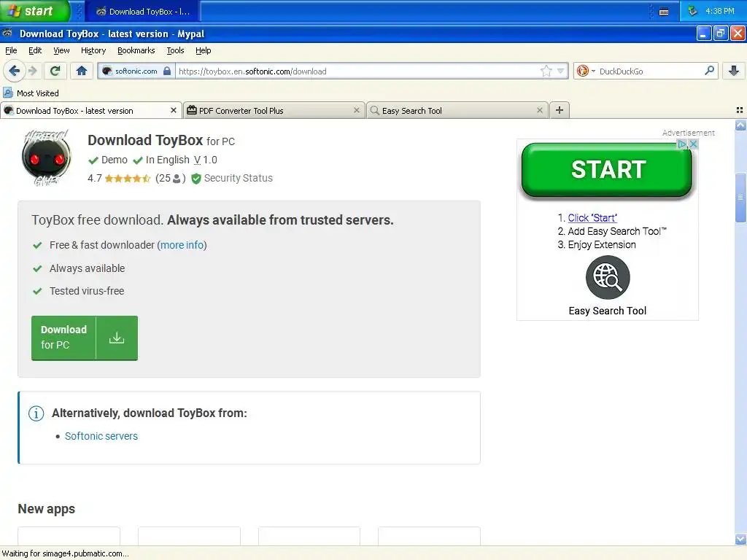Image resolution: width=747 pixels, height=560 pixels.
Task: Reload the current page
Action: (55, 71)
